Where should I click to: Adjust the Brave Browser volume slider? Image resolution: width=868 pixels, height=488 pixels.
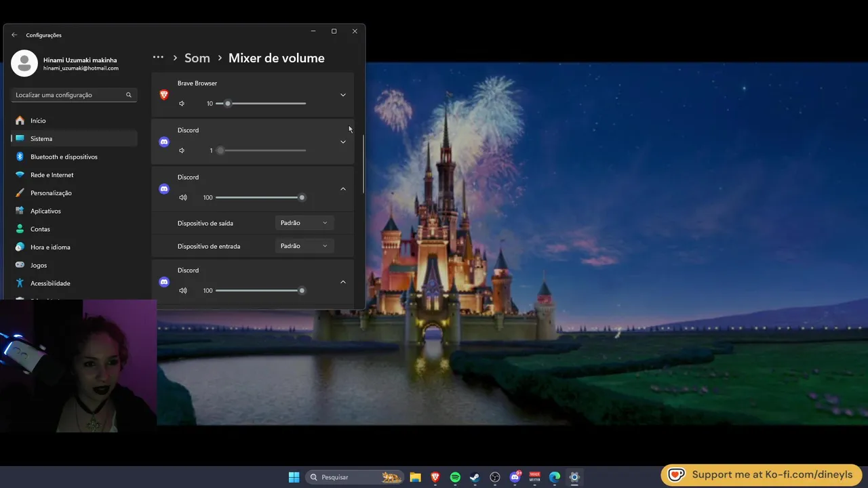(260, 104)
